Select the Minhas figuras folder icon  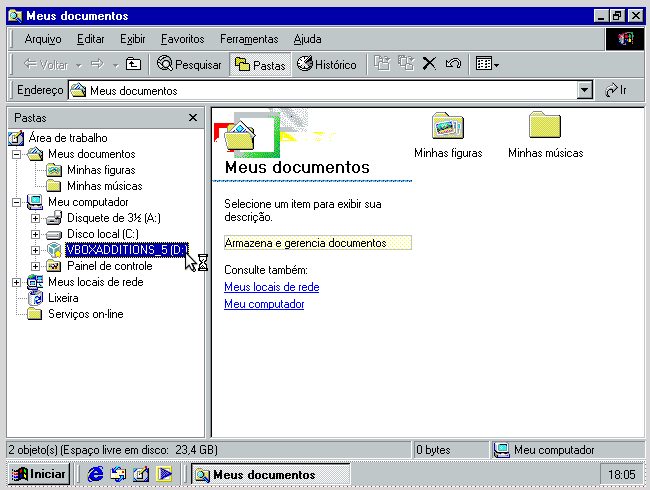(x=448, y=126)
